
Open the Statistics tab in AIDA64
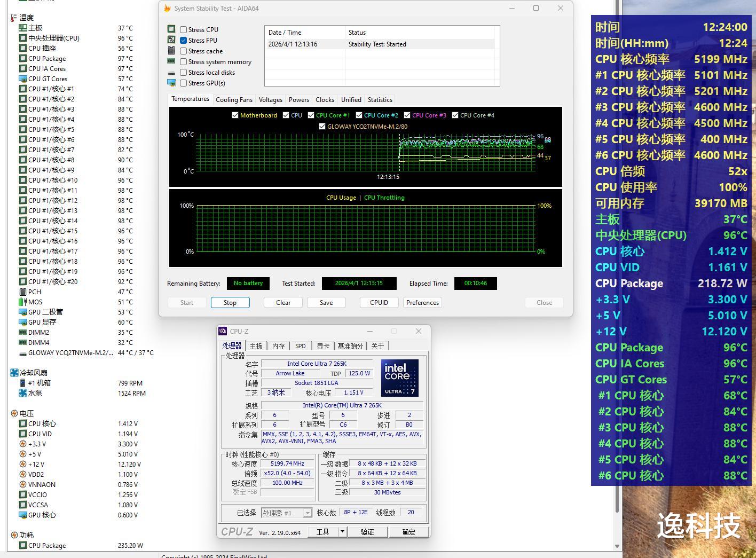[x=380, y=100]
